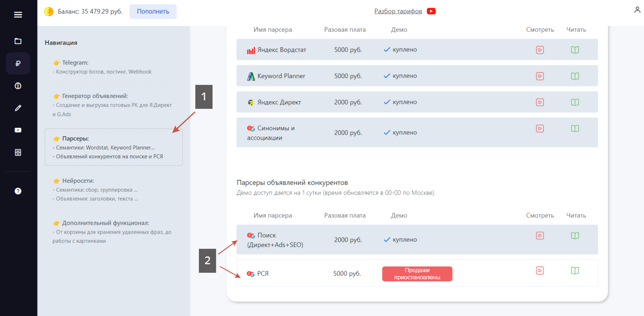
Task: Read guide for Синонимы и ассоциации
Action: (575, 129)
